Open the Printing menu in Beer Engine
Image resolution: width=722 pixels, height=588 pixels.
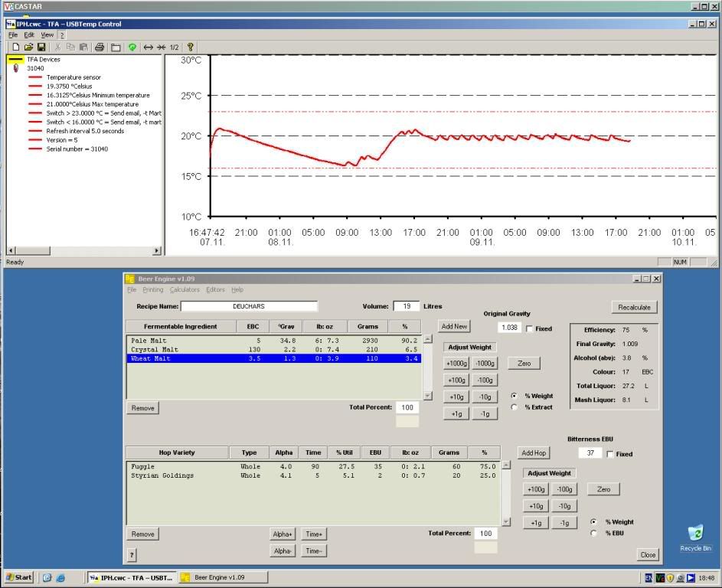(153, 289)
